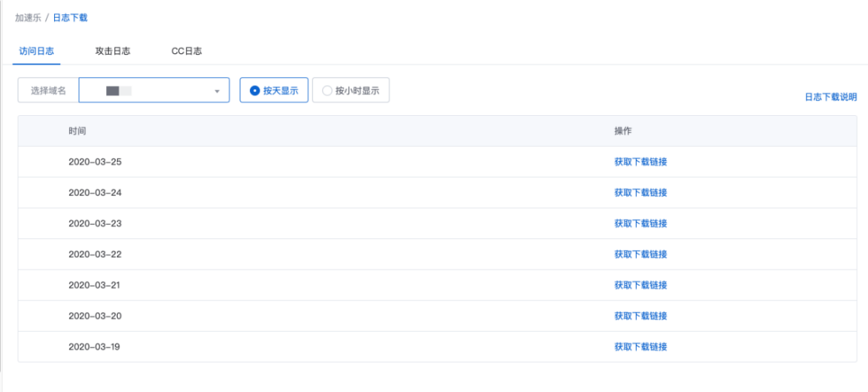Switch to the 访问日志 tab
Viewport: 868px width, 392px height.
point(36,51)
